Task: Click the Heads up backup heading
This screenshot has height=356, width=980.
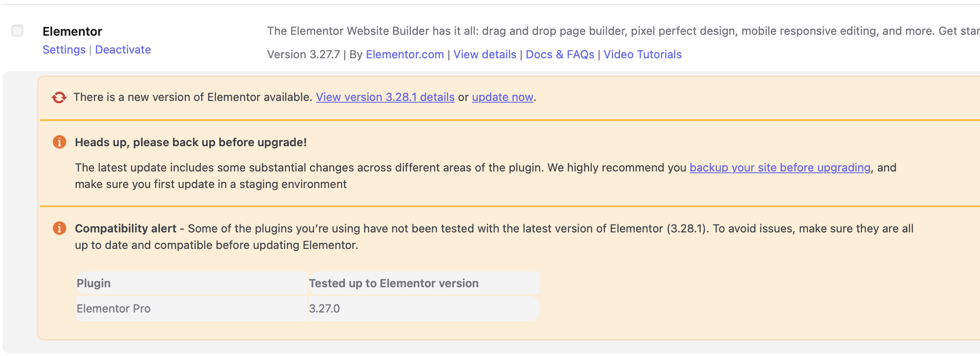Action: pos(191,142)
